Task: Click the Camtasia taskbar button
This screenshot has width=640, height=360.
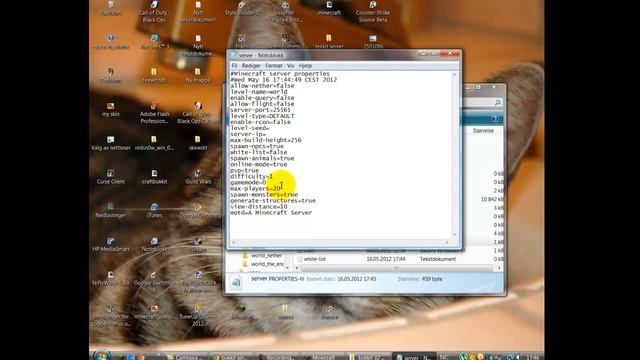Action: coord(186,357)
